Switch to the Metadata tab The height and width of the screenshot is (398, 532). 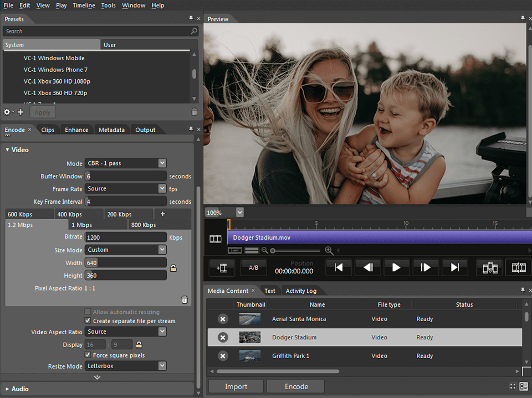tap(112, 130)
